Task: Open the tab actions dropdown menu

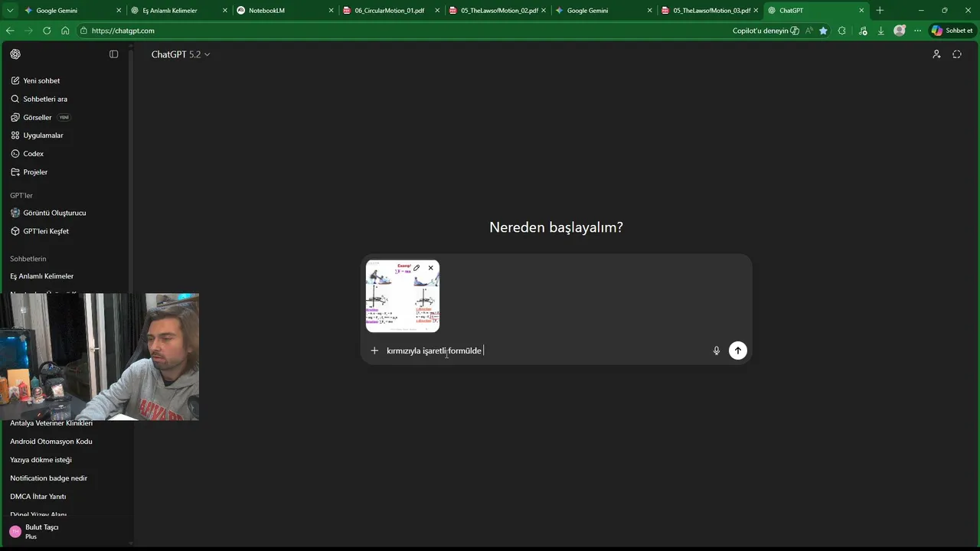Action: coord(10,11)
